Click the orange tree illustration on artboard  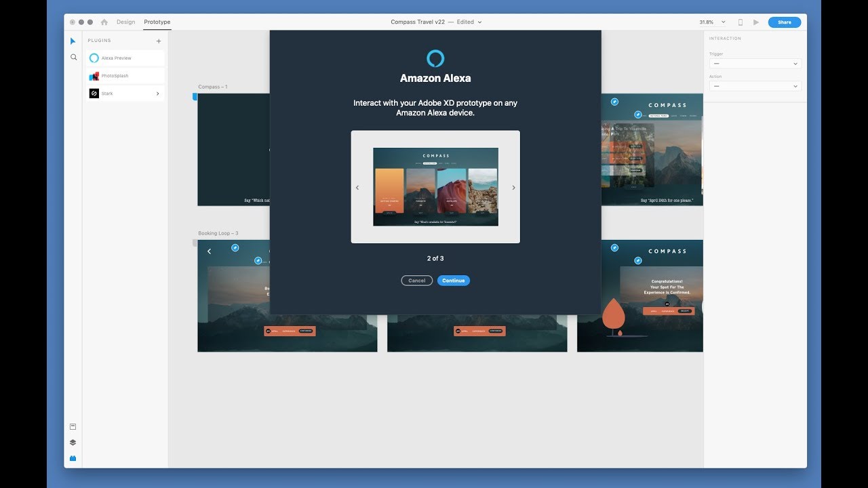[614, 317]
